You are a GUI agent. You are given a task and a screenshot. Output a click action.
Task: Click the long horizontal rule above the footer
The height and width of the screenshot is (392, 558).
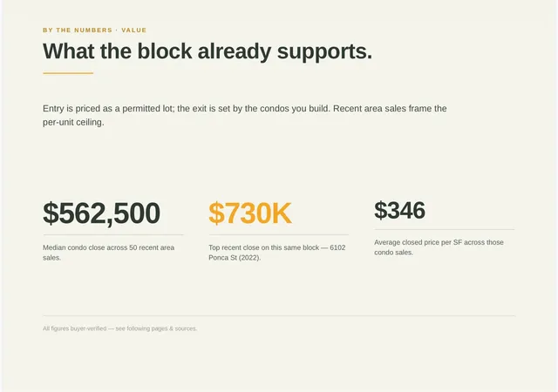pyautogui.click(x=279, y=315)
